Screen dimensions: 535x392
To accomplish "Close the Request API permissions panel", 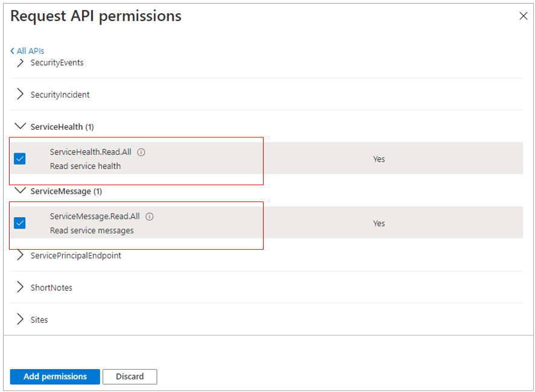I will tap(523, 16).
